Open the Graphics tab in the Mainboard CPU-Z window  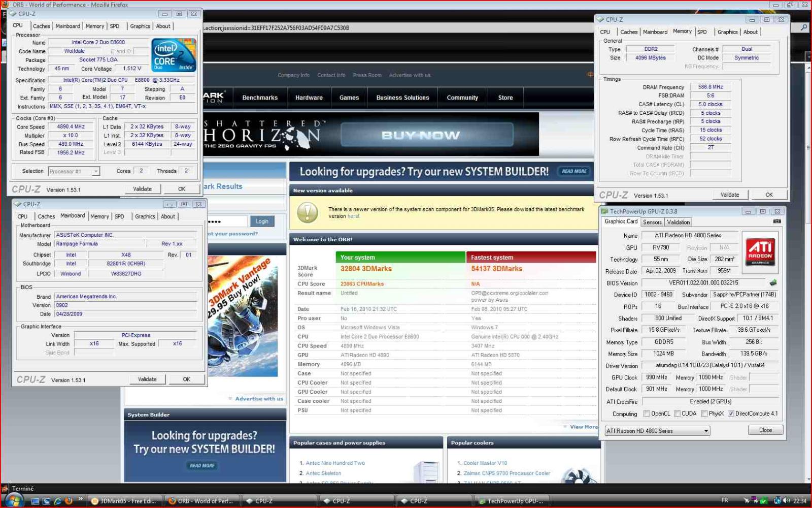pos(145,216)
